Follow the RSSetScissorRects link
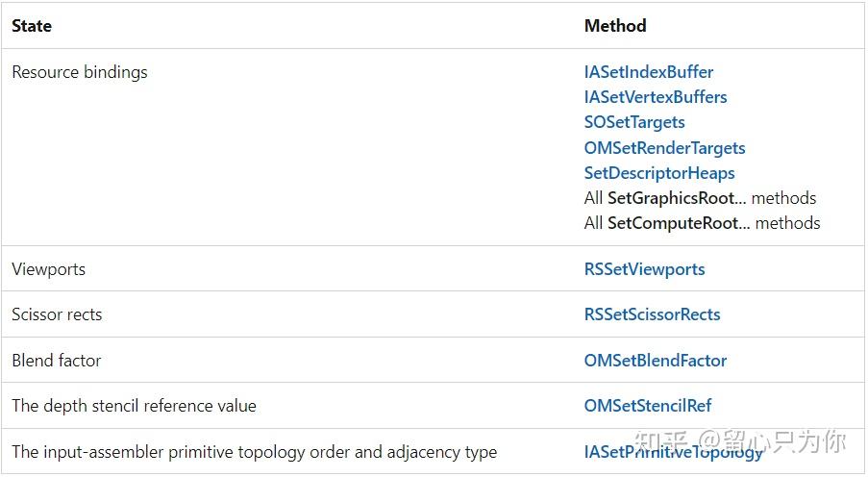Viewport: 868px width, 477px height. point(652,314)
